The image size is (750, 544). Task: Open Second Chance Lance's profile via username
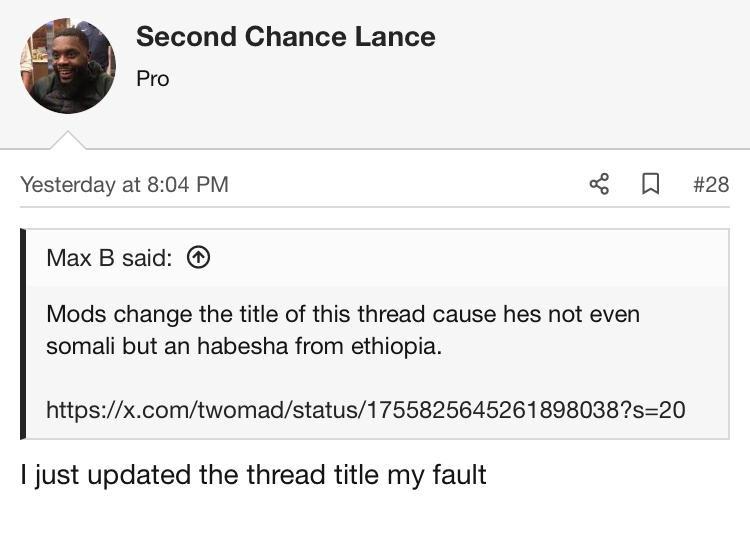[286, 36]
